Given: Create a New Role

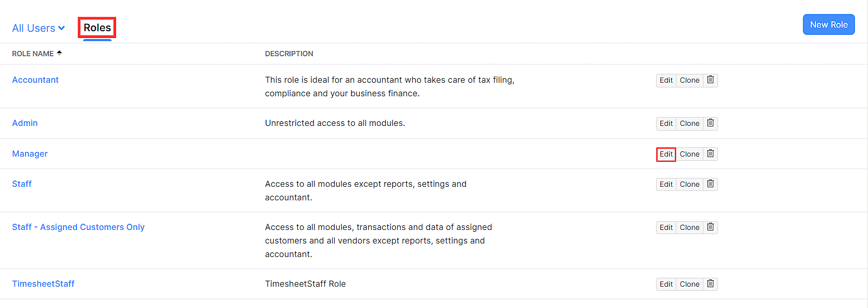Looking at the screenshot, I should tap(828, 24).
